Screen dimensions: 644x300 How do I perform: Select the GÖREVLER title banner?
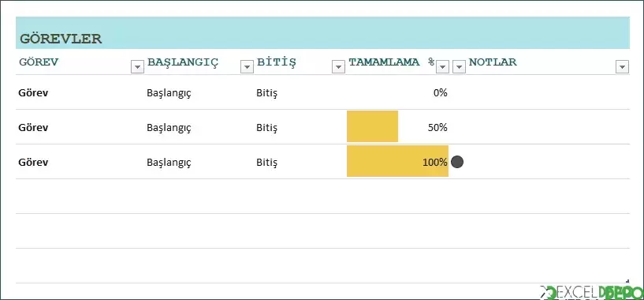pyautogui.click(x=322, y=33)
